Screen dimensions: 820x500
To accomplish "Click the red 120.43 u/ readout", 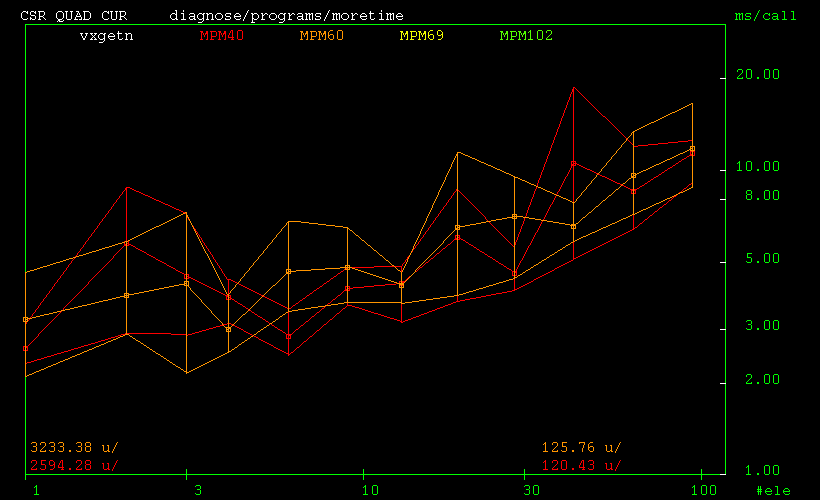I will tap(581, 465).
